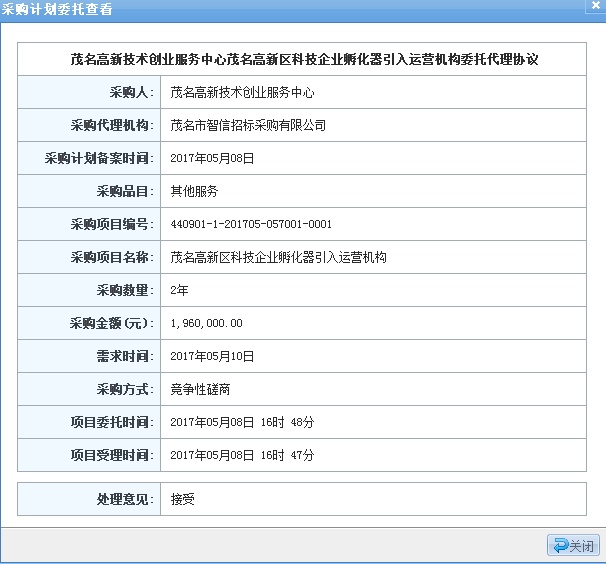The image size is (606, 564).
Task: Click the agreement title header in the table
Action: pyautogui.click(x=305, y=59)
